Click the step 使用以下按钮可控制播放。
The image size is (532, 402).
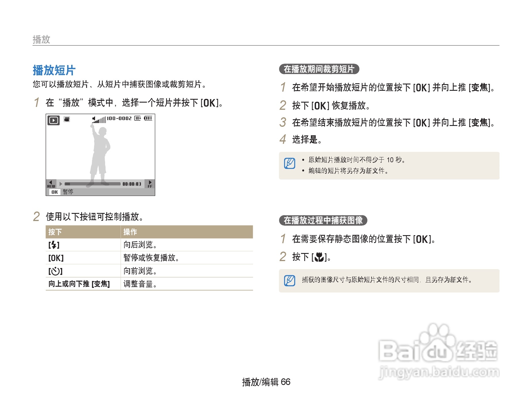[95, 217]
